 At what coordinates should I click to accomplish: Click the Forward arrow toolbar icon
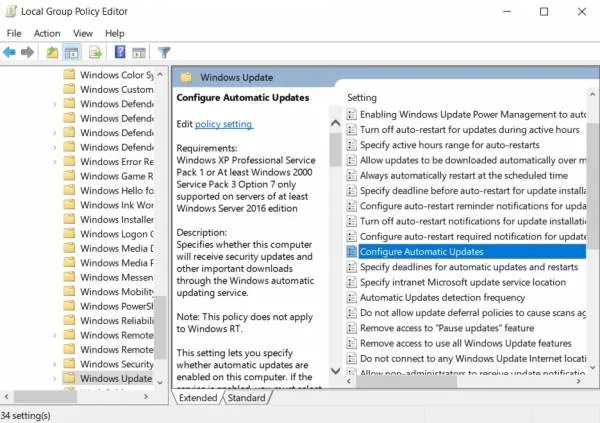pos(27,52)
